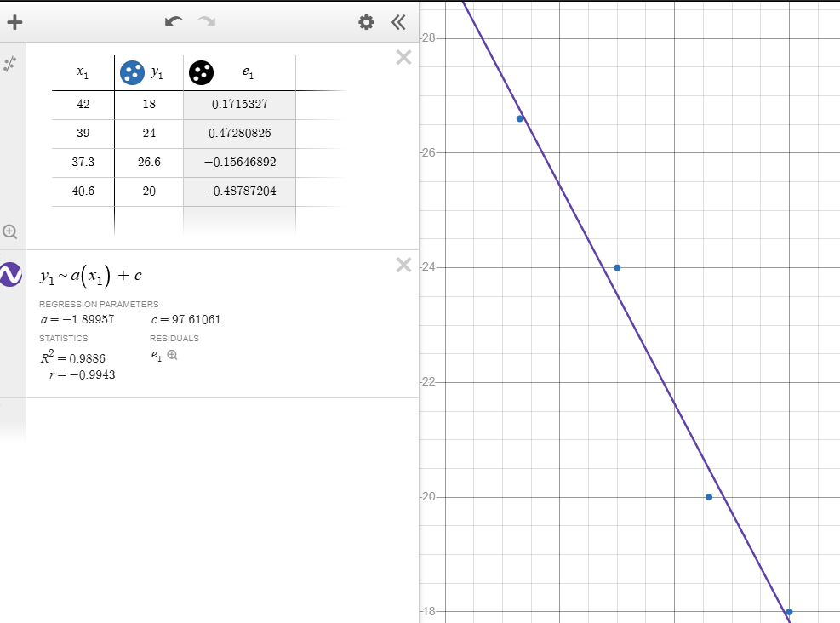
Task: Toggle blue y1 point style icon
Action: point(132,73)
